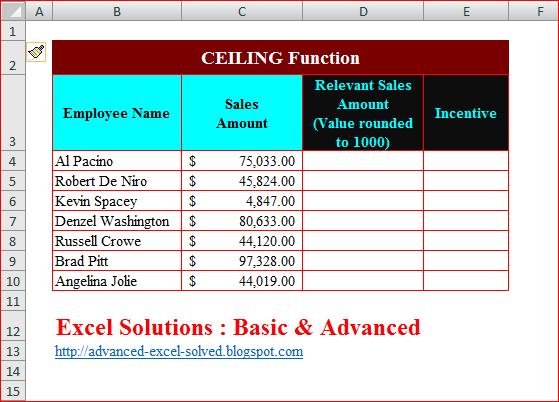Image resolution: width=559 pixels, height=402 pixels.
Task: Click the Relevant Sales Amount header cell
Action: tap(363, 113)
